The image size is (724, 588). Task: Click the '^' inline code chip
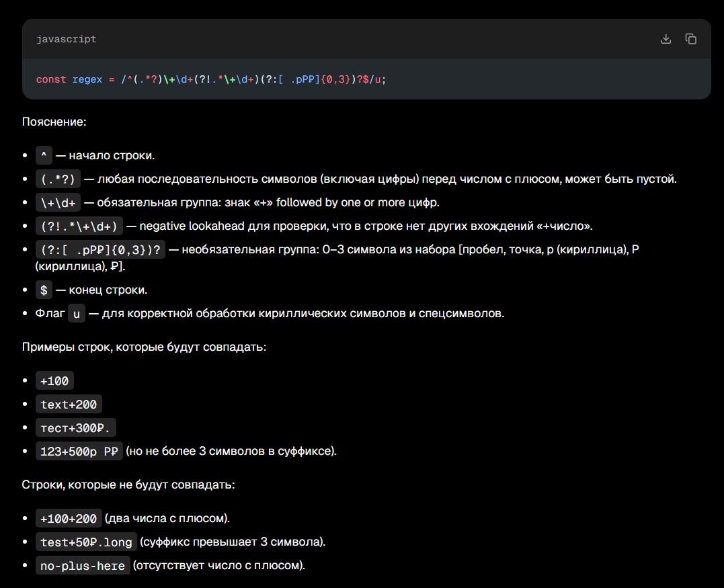point(44,155)
